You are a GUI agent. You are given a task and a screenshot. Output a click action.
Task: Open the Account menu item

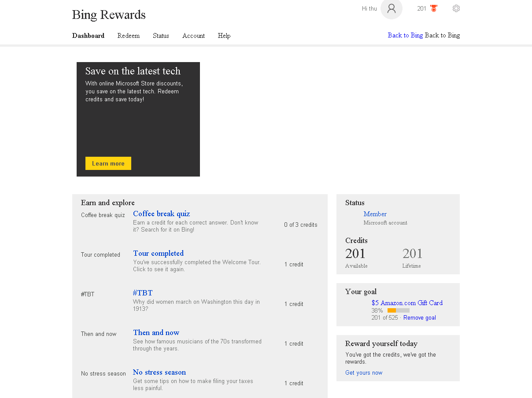pyautogui.click(x=193, y=36)
